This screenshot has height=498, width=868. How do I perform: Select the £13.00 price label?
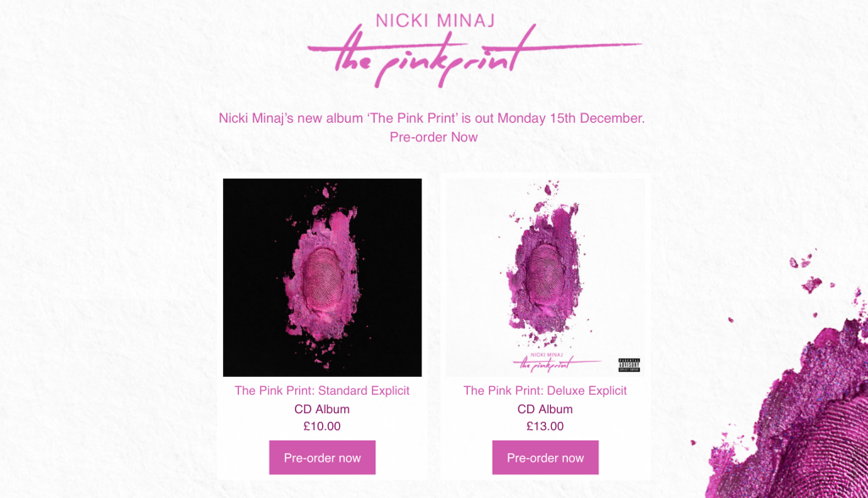[545, 427]
